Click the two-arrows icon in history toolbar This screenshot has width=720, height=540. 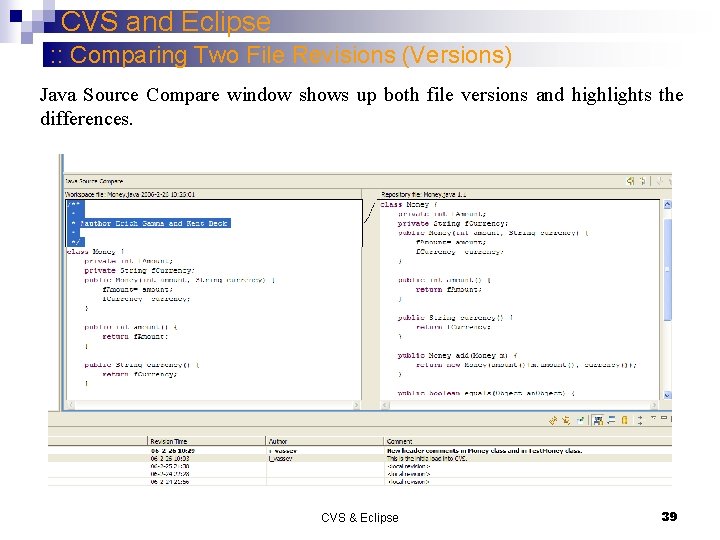(640, 420)
